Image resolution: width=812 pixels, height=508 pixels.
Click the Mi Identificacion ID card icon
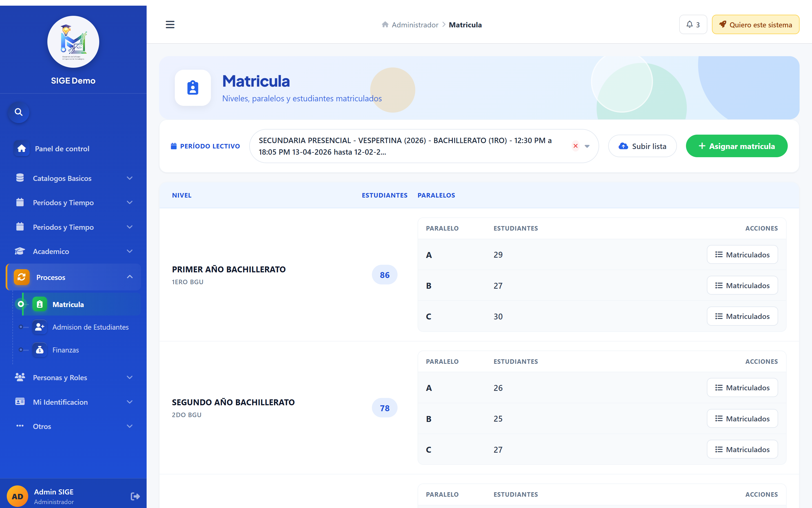(x=20, y=402)
